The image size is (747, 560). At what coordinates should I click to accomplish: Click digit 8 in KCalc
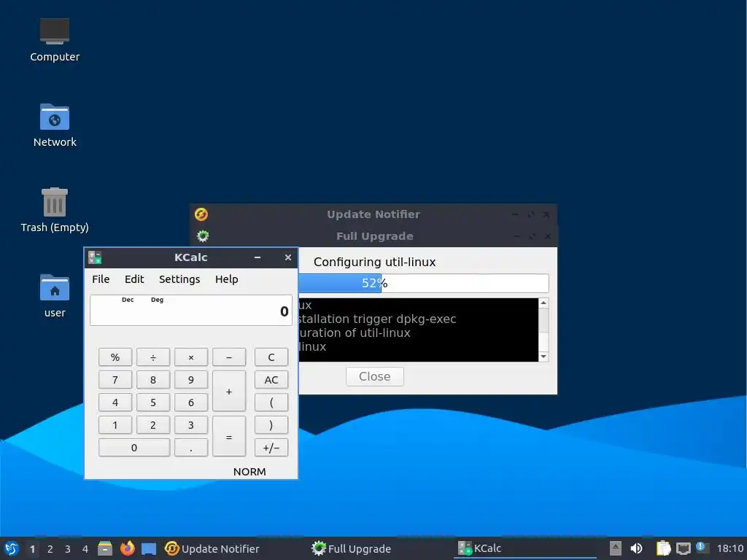tap(153, 379)
